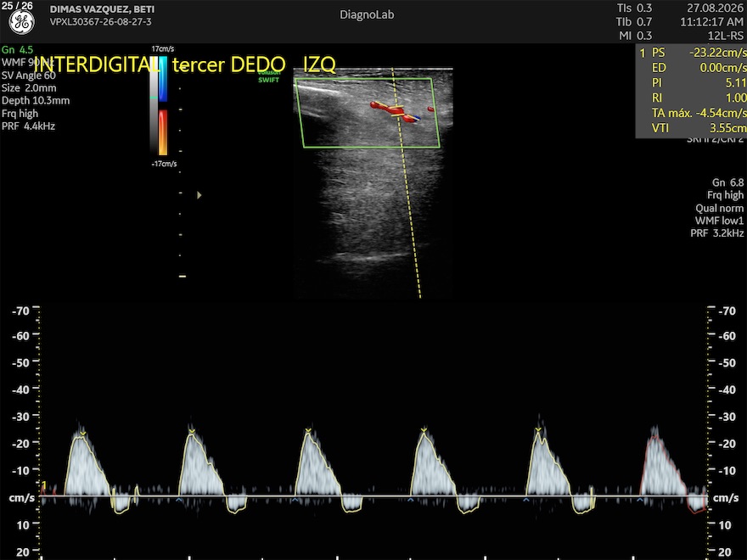
Task: Click the SV Angle 60 parameter
Action: (29, 76)
